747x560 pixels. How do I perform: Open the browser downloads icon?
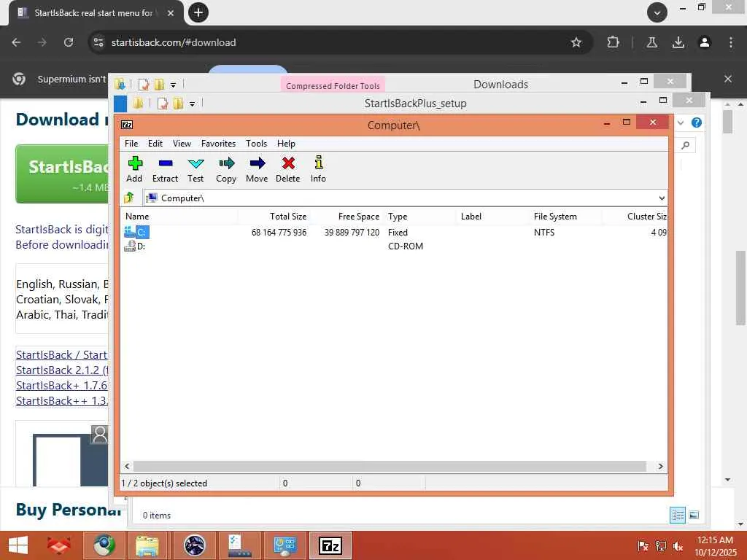(x=678, y=42)
